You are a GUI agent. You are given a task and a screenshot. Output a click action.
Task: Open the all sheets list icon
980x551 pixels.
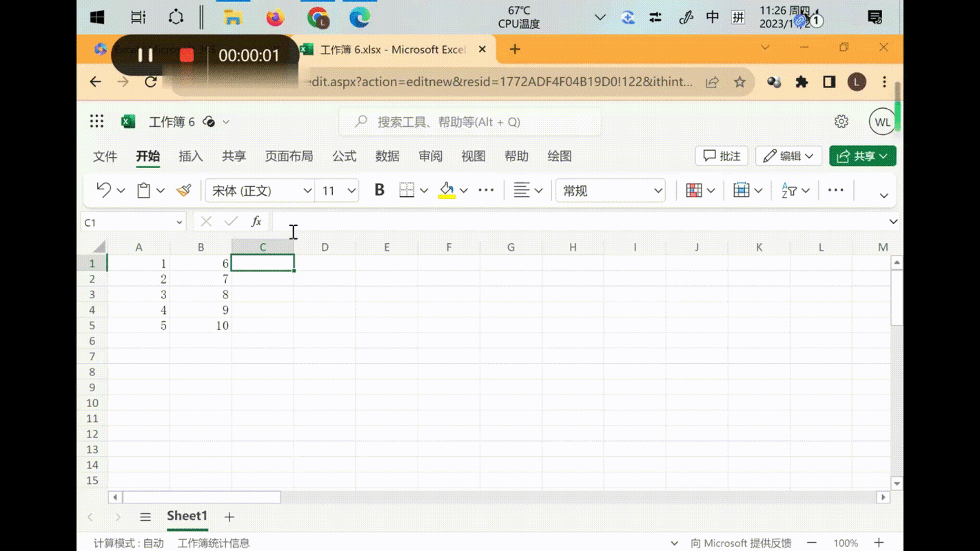pos(145,517)
